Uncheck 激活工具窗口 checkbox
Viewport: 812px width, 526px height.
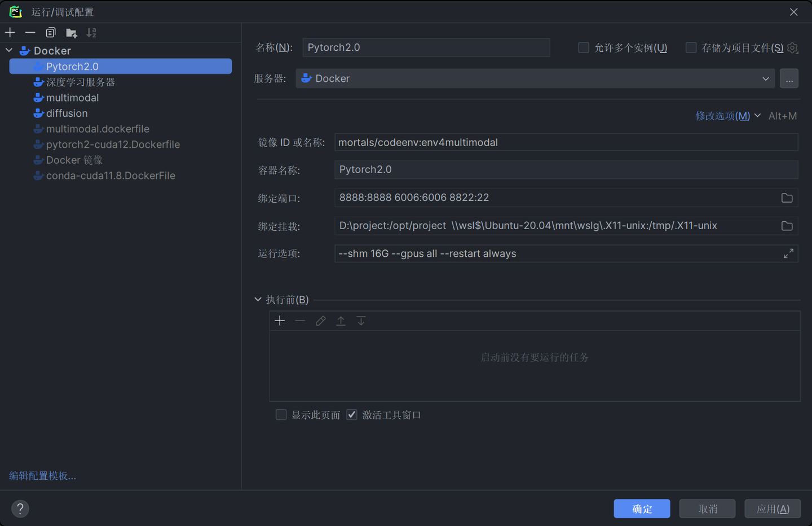pos(352,415)
